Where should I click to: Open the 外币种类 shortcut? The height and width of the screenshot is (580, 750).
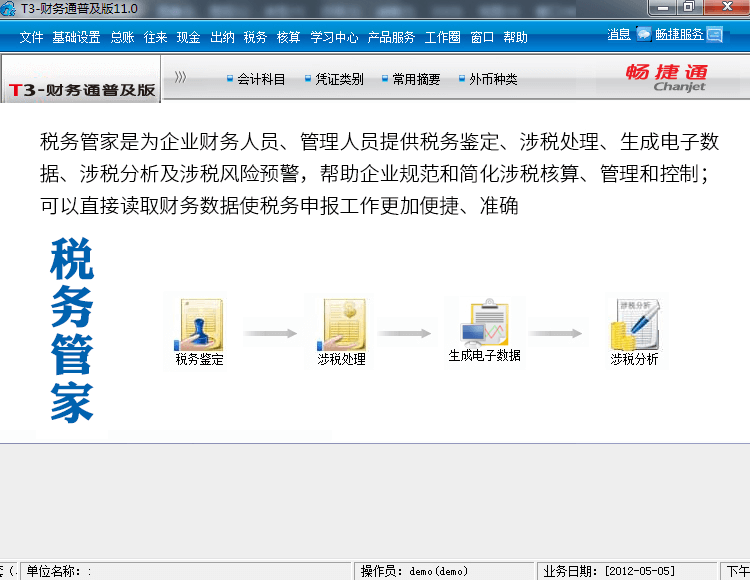pos(488,79)
